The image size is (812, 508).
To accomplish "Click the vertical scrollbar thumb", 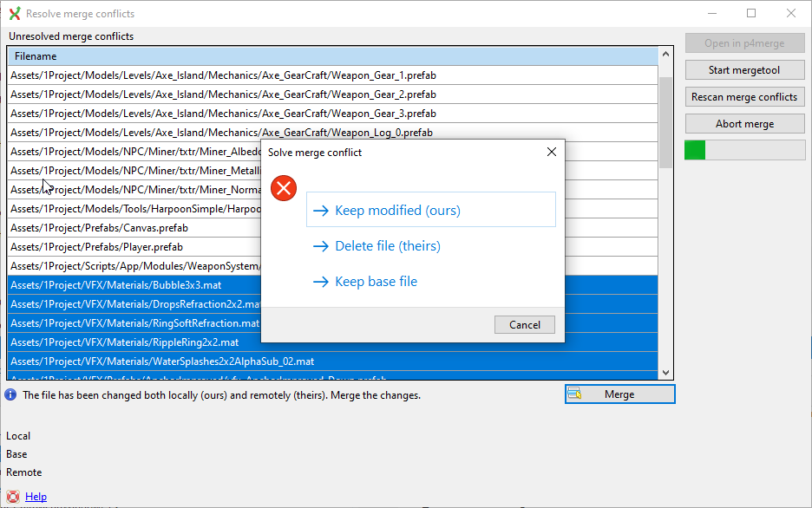I will click(665, 122).
